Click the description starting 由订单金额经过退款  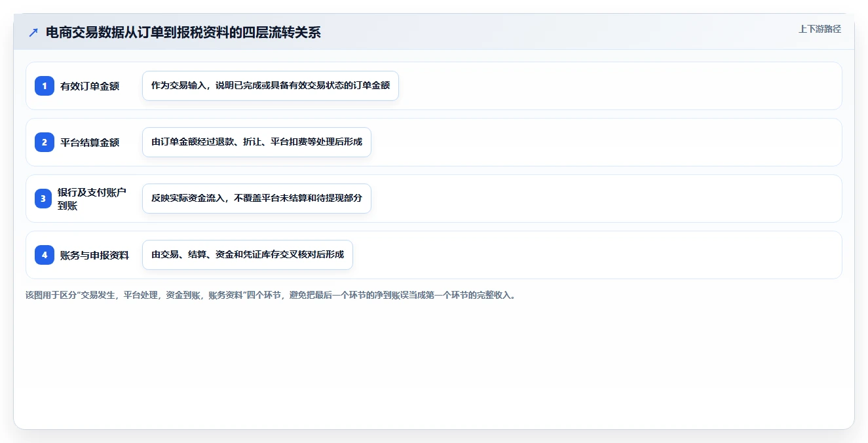point(257,142)
